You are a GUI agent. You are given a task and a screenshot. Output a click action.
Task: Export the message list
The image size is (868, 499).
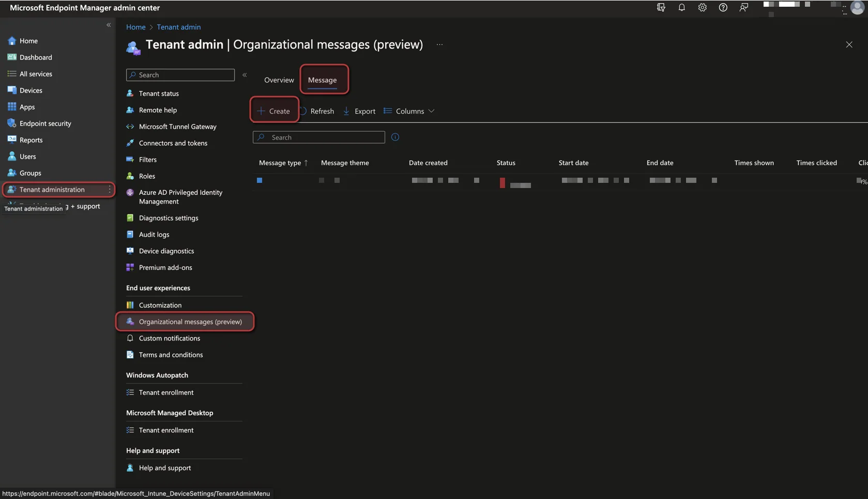pyautogui.click(x=359, y=111)
